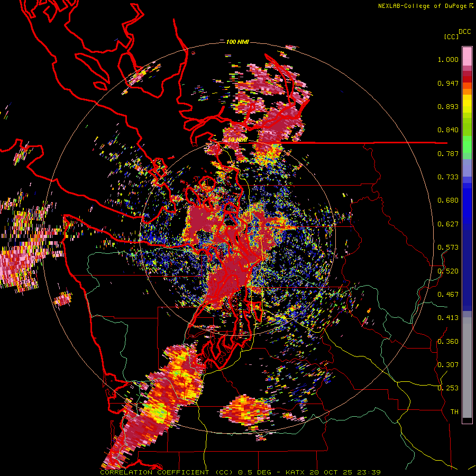Select the 0.840 scale value
Image resolution: width=476 pixels, height=476 pixels.
tap(448, 130)
